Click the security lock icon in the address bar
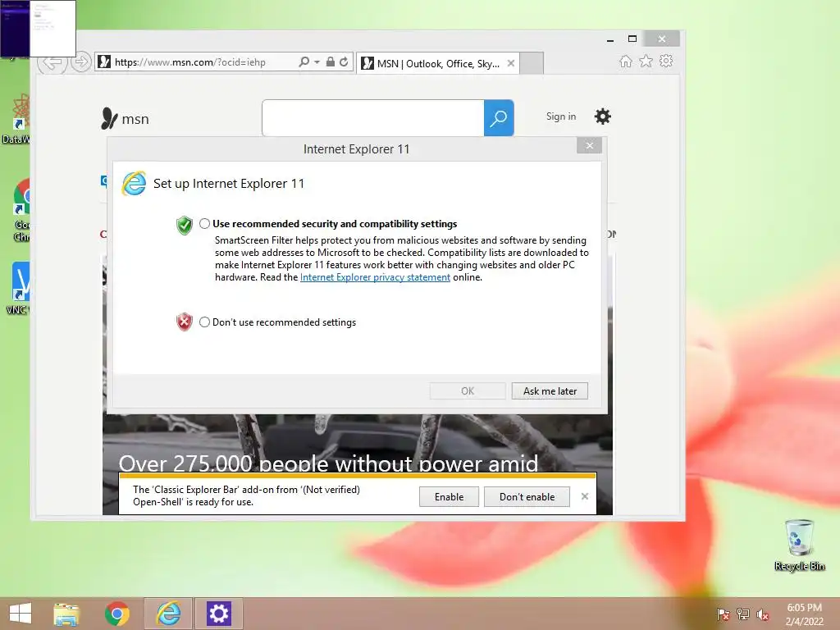Image resolution: width=840 pixels, height=630 pixels. coord(331,62)
